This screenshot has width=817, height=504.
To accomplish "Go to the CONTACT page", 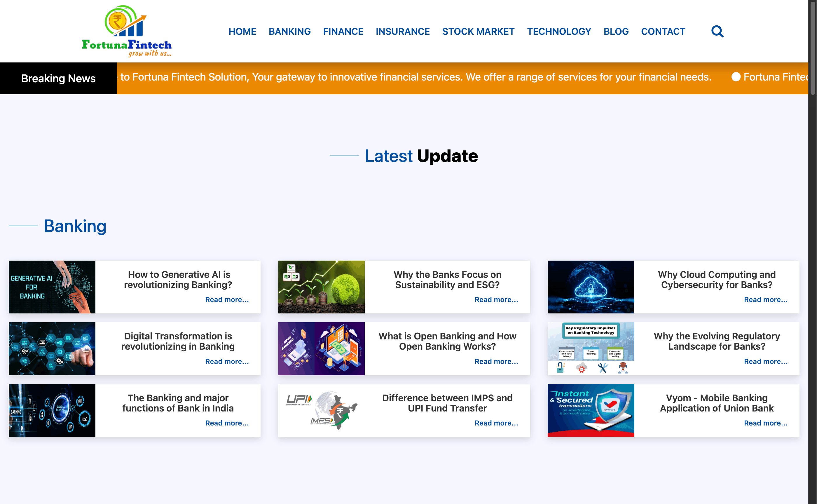I will [x=663, y=31].
